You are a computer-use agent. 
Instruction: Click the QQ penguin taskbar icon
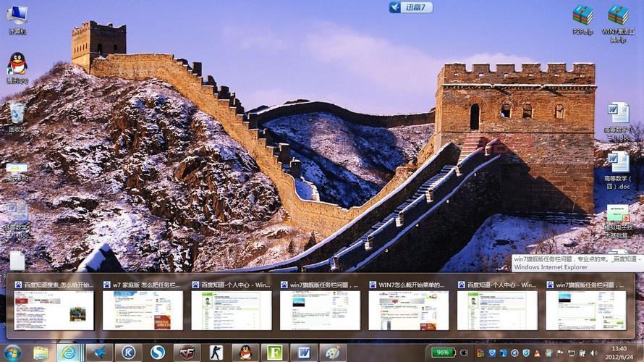click(245, 353)
